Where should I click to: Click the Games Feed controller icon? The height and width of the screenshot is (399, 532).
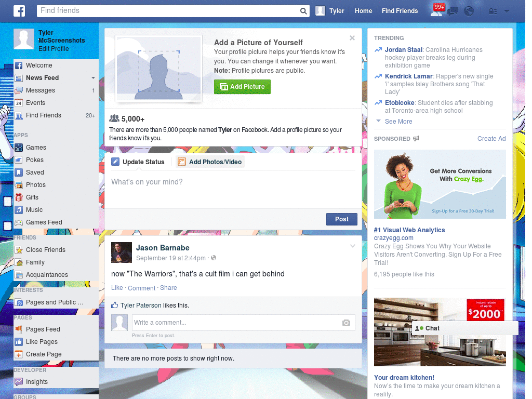pos(19,222)
